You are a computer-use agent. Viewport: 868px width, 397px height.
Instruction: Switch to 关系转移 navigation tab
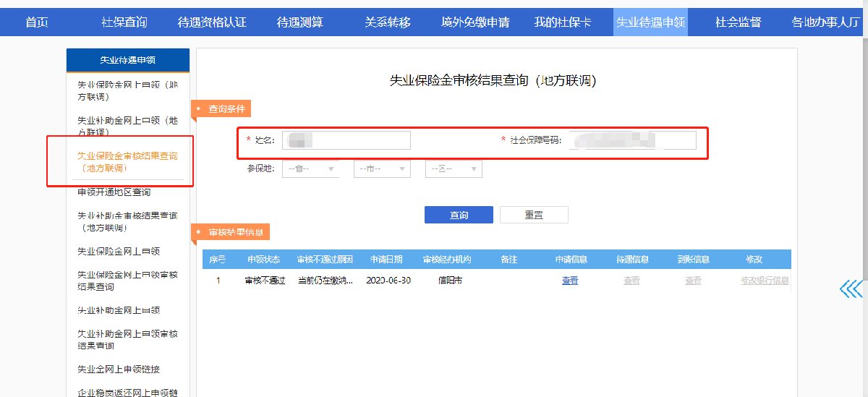click(x=388, y=22)
